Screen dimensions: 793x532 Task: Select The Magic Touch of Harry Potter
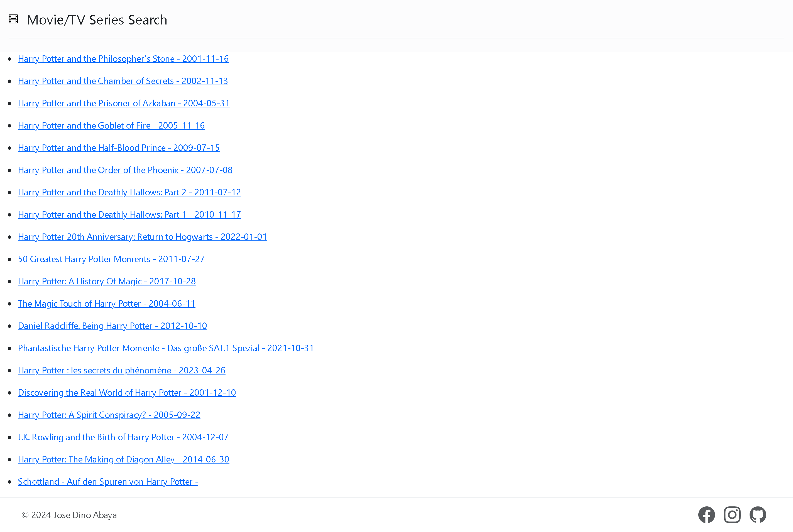(107, 304)
